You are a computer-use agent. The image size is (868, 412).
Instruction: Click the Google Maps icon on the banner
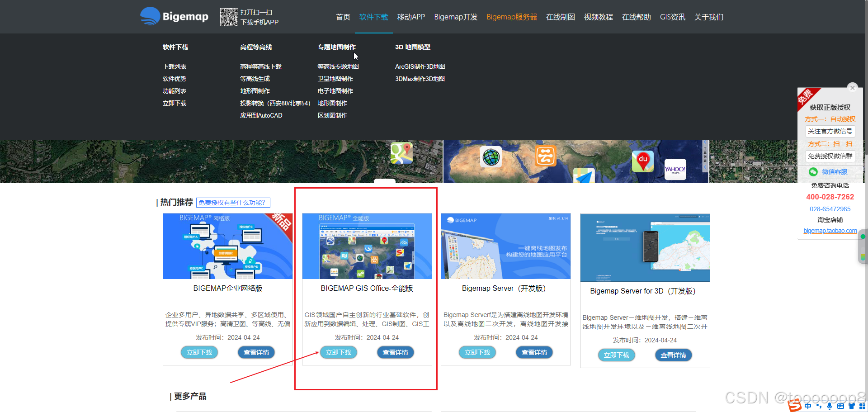[x=401, y=153]
